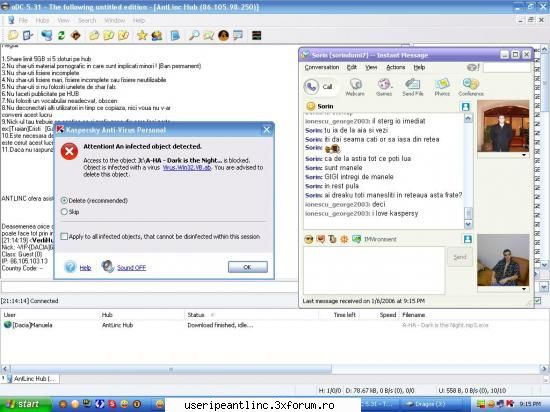550x412 pixels.
Task: Click the blue network computers toolbar icon
Action: [46, 35]
